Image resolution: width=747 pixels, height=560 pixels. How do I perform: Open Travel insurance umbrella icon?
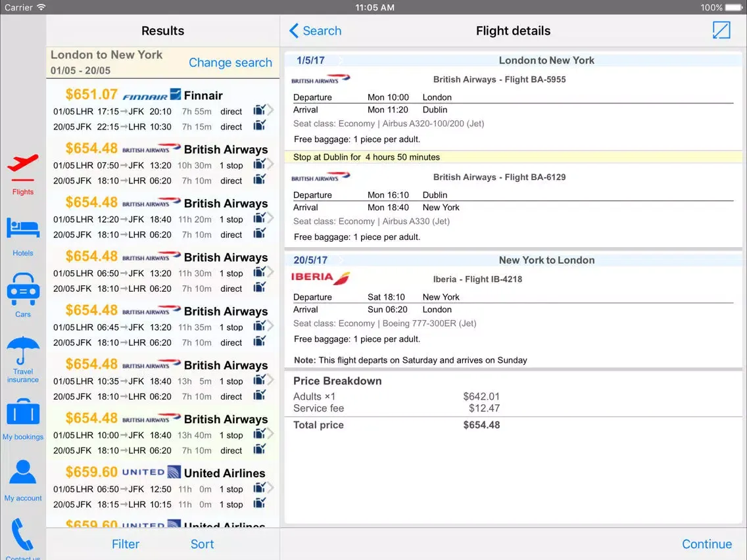click(22, 350)
